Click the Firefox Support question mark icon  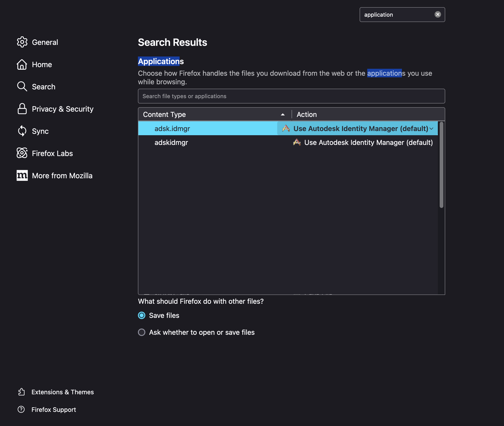point(21,409)
